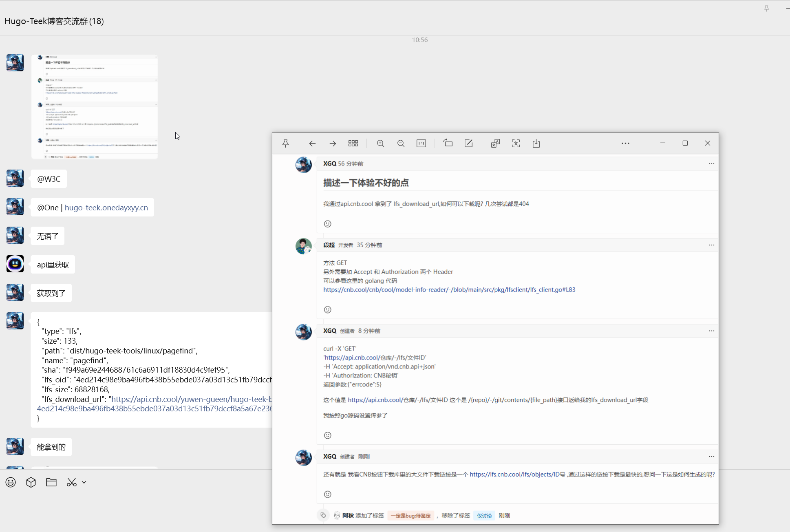Zoom out of the viewed image
This screenshot has width=790, height=532.
click(x=401, y=143)
